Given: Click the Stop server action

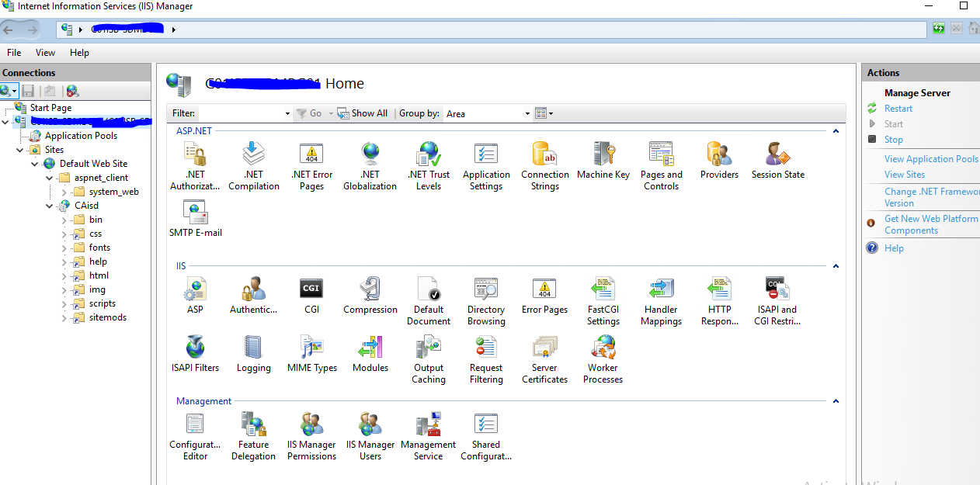Looking at the screenshot, I should (x=894, y=140).
